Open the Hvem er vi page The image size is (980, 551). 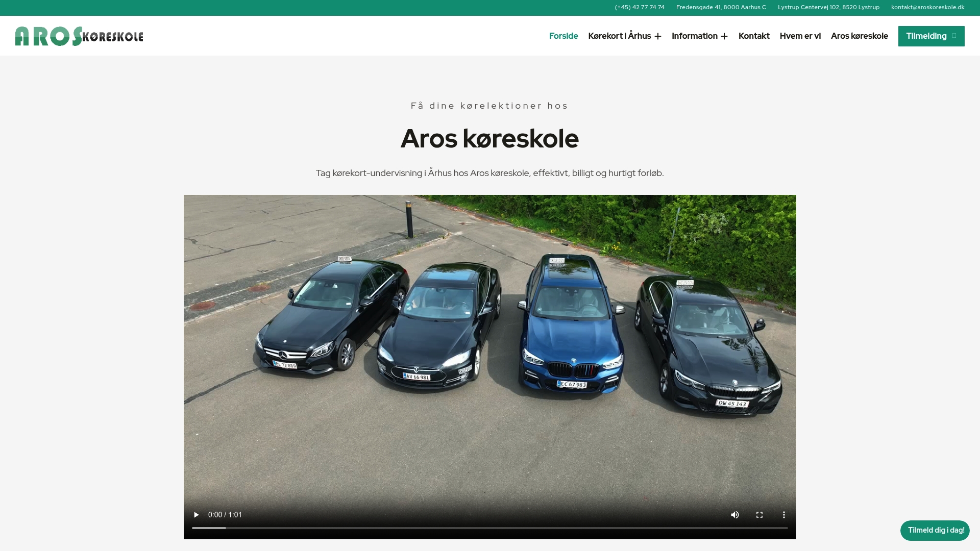[x=800, y=36]
